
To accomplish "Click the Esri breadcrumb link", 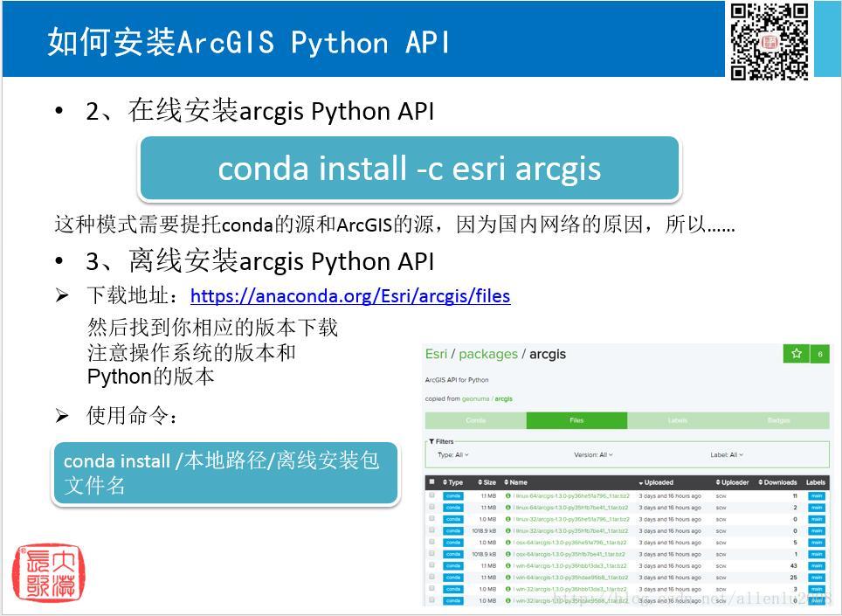I will click(x=436, y=354).
